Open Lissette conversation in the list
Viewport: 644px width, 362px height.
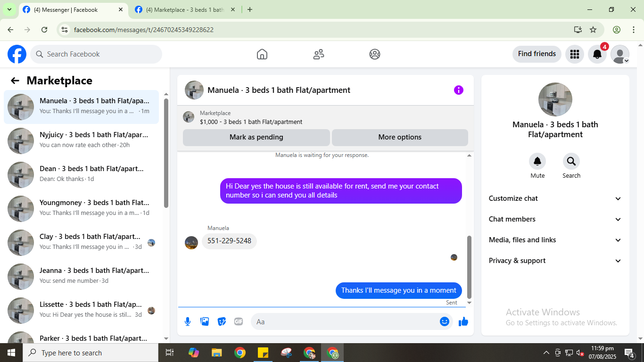pyautogui.click(x=82, y=311)
